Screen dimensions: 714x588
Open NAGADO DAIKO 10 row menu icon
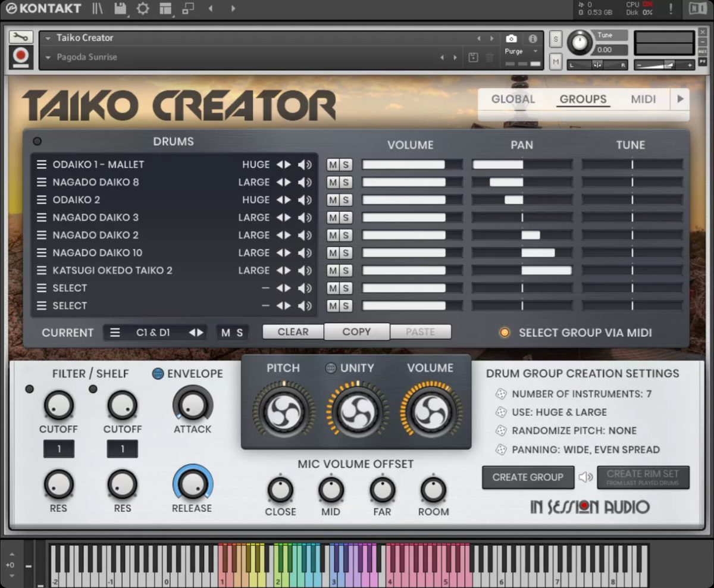coord(42,253)
